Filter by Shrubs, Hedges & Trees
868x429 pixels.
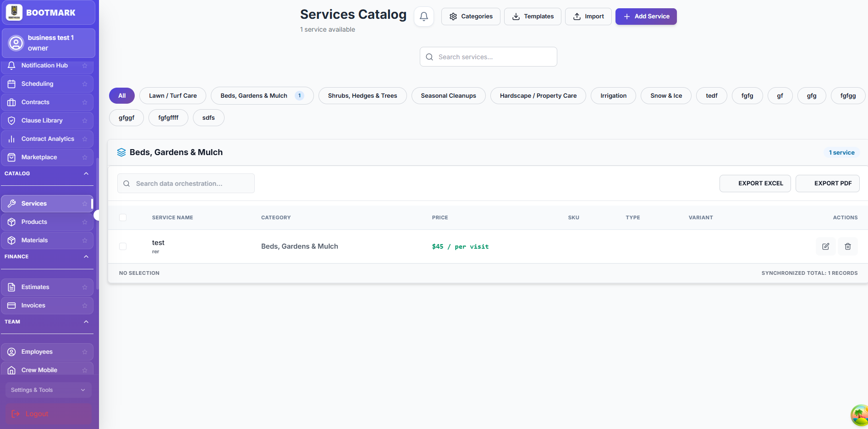(x=363, y=95)
